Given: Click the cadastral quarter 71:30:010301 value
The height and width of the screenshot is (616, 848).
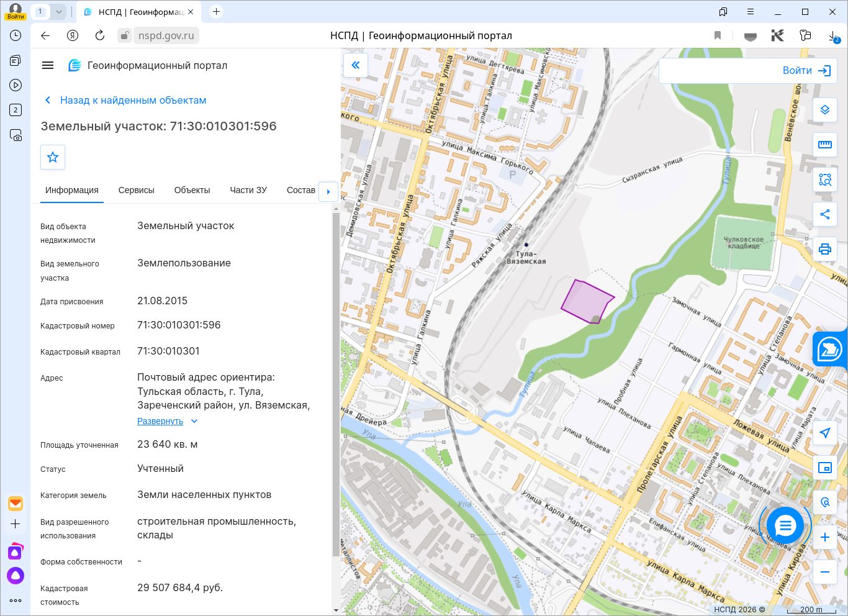Looking at the screenshot, I should 168,351.
